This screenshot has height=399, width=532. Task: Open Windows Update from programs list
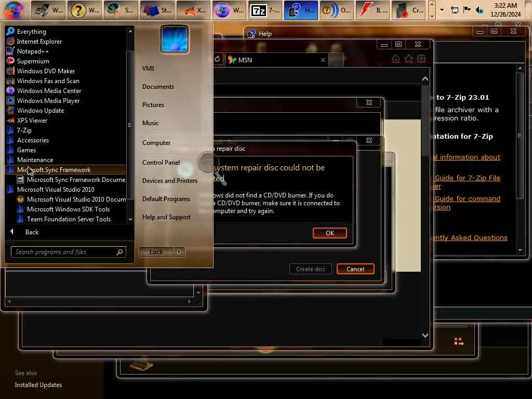click(x=41, y=110)
